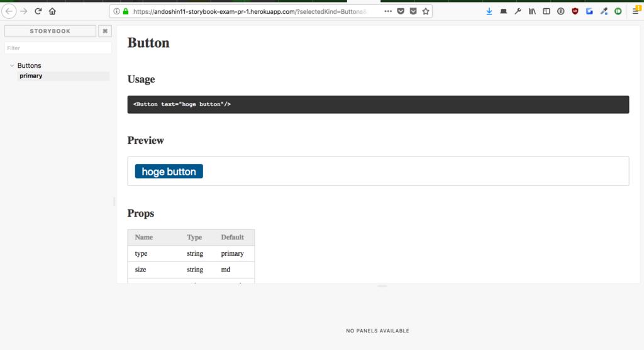Click the hoge button preview
The width and height of the screenshot is (644, 350).
[169, 172]
